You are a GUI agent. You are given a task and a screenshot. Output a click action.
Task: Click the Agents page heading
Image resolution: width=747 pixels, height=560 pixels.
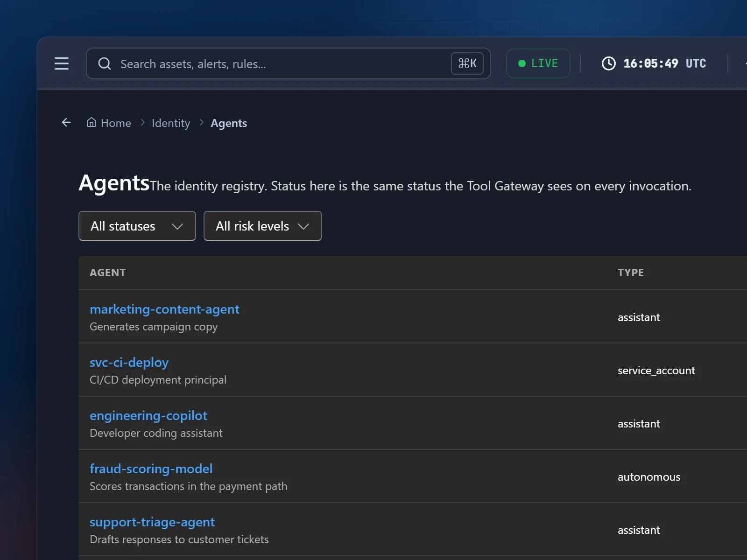coord(114,183)
